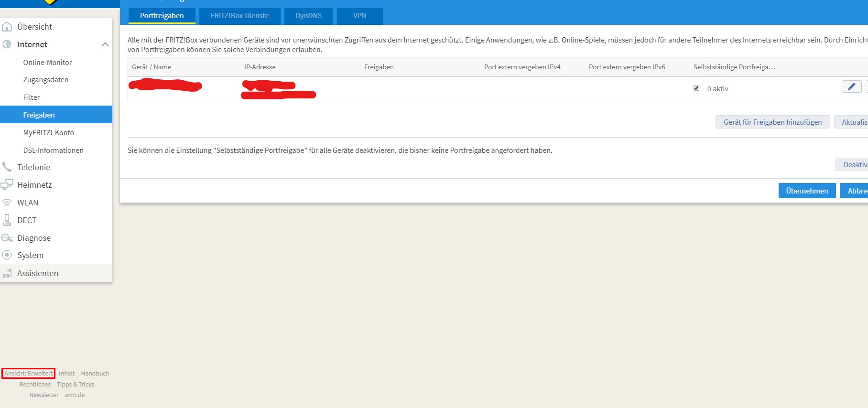Click the Gerät / Name column header
The height and width of the screenshot is (408, 868).
[x=152, y=67]
